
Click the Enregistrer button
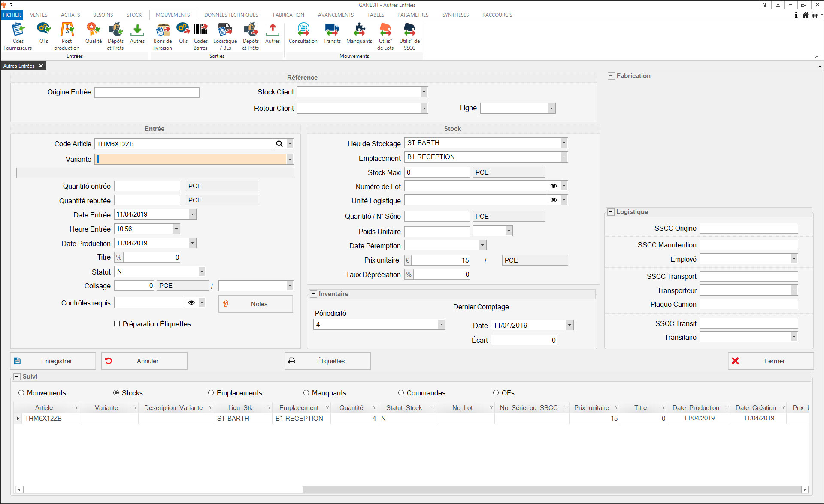click(53, 361)
